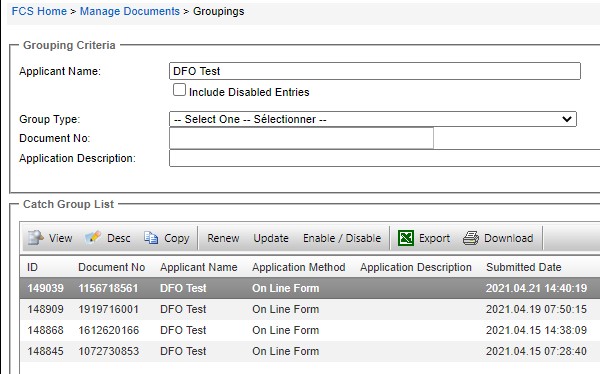Sort by Applicant Name column header
The image size is (600, 374).
point(199,267)
